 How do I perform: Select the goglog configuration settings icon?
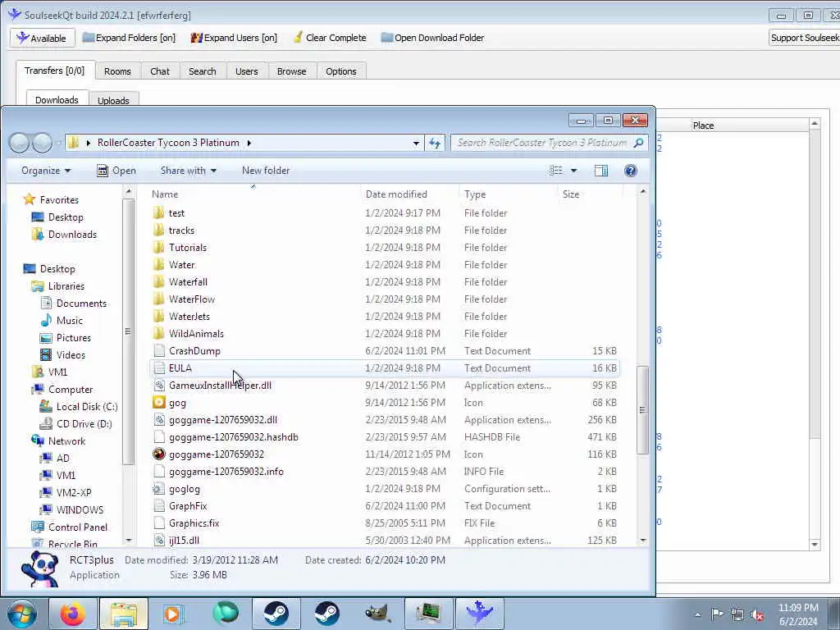click(x=158, y=489)
